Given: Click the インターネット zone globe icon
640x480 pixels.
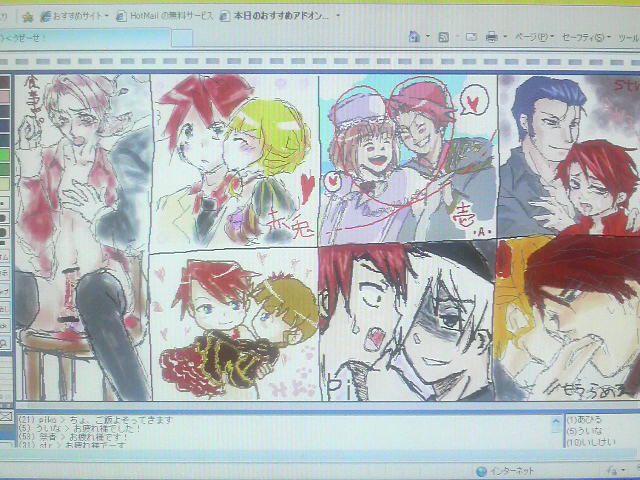Looking at the screenshot, I should click(482, 471).
